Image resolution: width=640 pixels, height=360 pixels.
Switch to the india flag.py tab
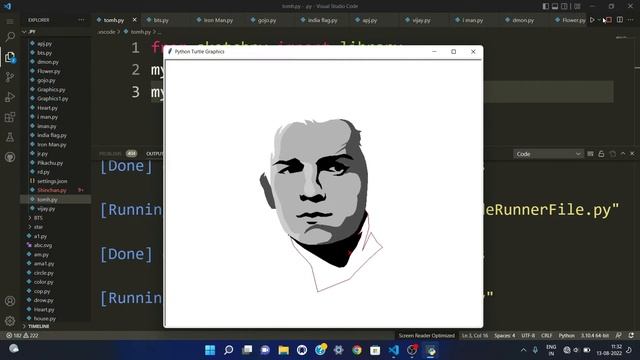pyautogui.click(x=322, y=20)
